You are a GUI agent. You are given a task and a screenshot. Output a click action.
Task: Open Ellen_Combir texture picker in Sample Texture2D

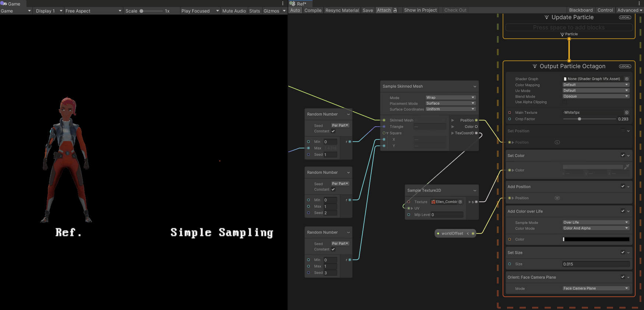pyautogui.click(x=460, y=202)
